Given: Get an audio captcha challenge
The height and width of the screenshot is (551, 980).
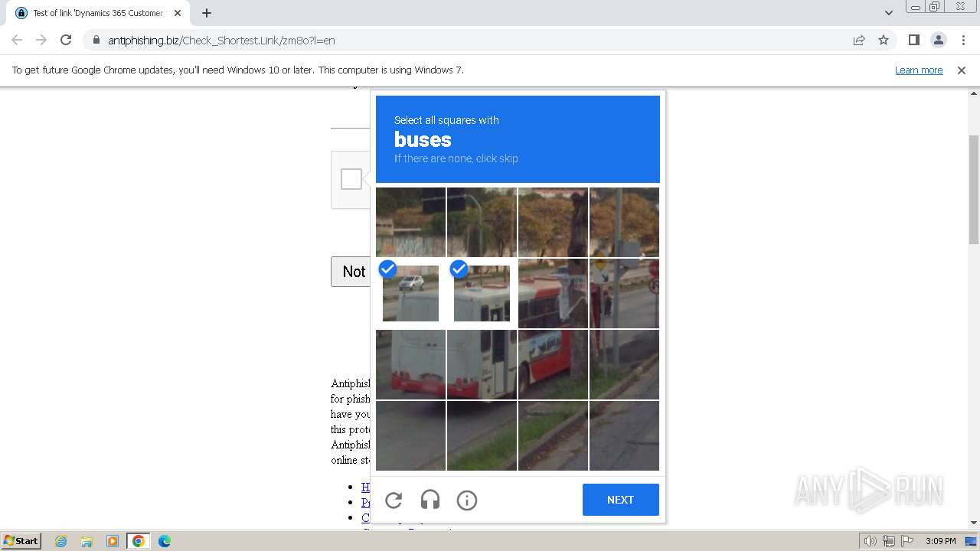Looking at the screenshot, I should [x=430, y=500].
